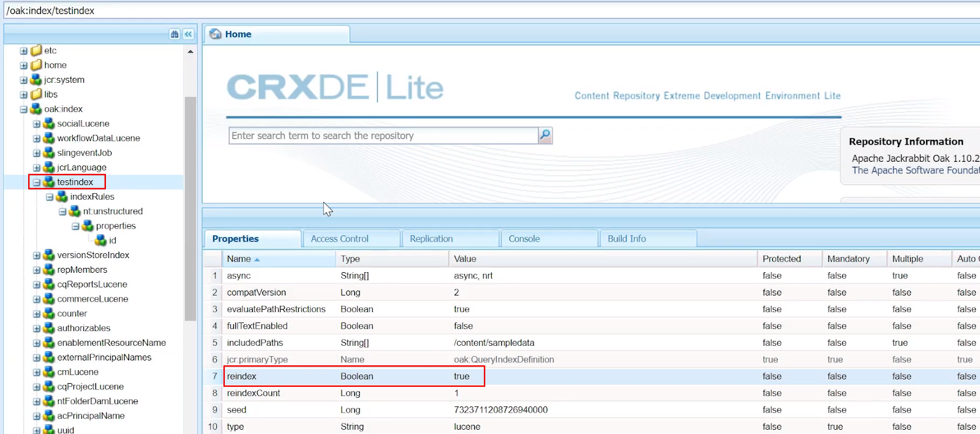Click the Protected column header

790,259
